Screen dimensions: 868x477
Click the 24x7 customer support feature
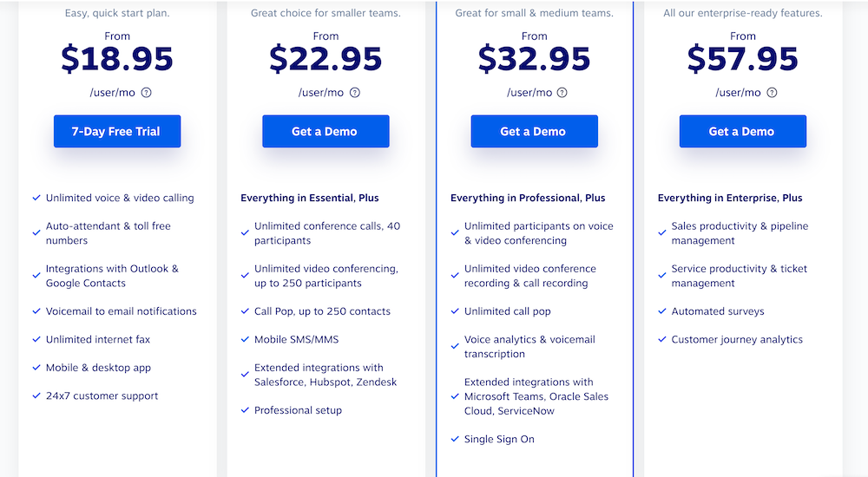coord(102,395)
